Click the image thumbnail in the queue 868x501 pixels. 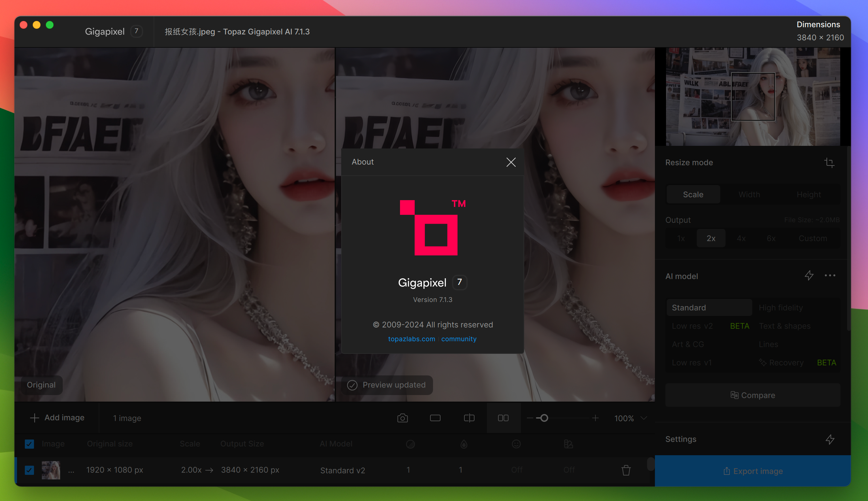[x=51, y=470]
